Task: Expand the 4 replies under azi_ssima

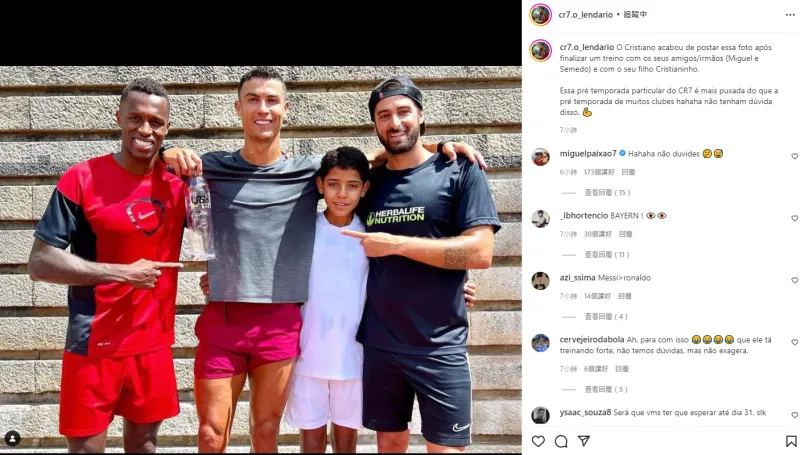Action: pyautogui.click(x=606, y=317)
